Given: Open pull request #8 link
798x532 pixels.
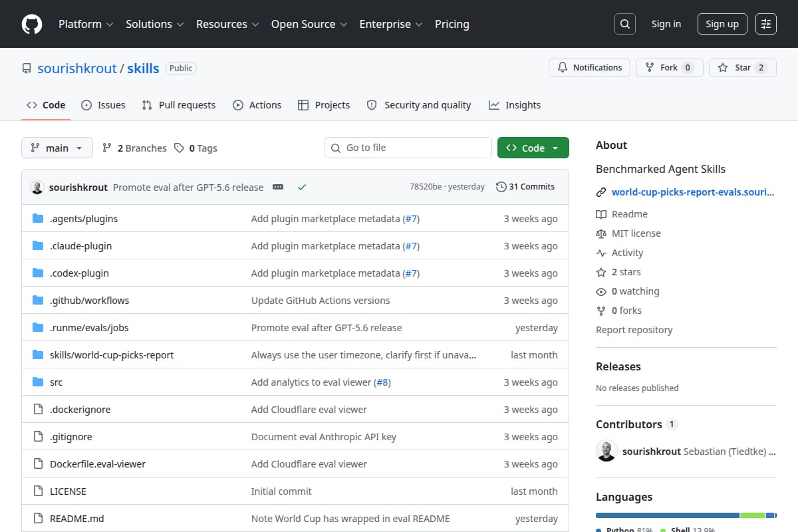Looking at the screenshot, I should tap(382, 382).
